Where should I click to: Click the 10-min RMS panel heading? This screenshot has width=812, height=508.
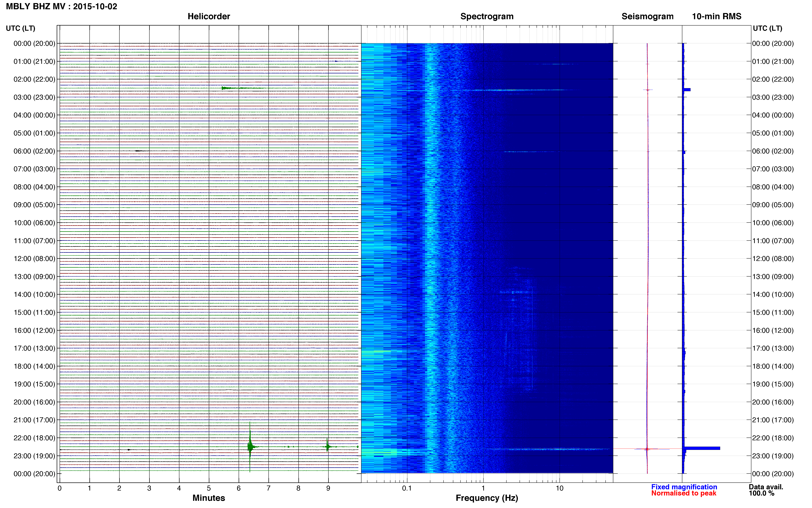coord(717,16)
